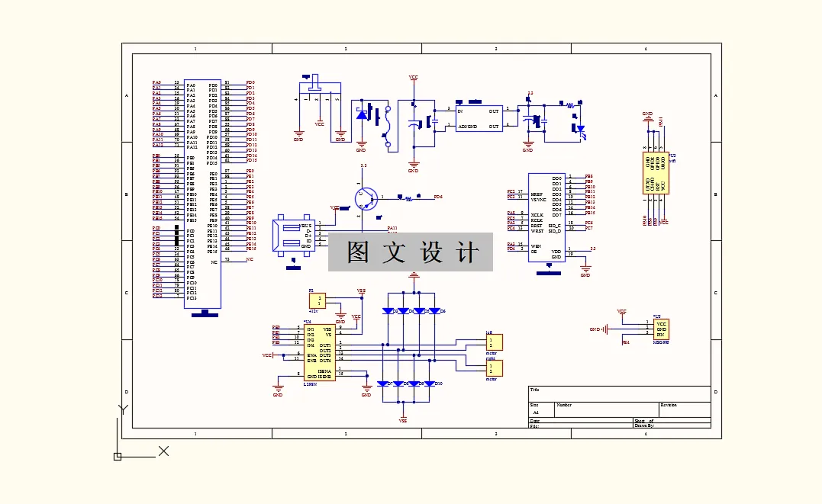Screen dimensions: 822x504
Task: Click the left motor connector
Action: click(x=494, y=342)
